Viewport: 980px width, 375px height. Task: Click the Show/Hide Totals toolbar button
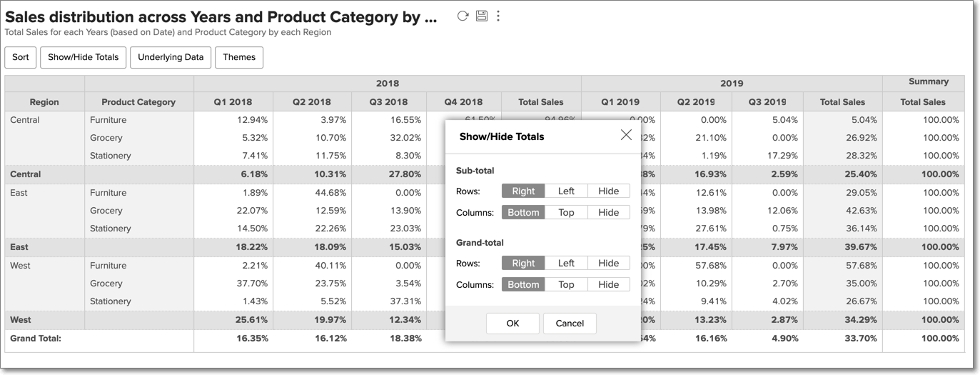84,57
